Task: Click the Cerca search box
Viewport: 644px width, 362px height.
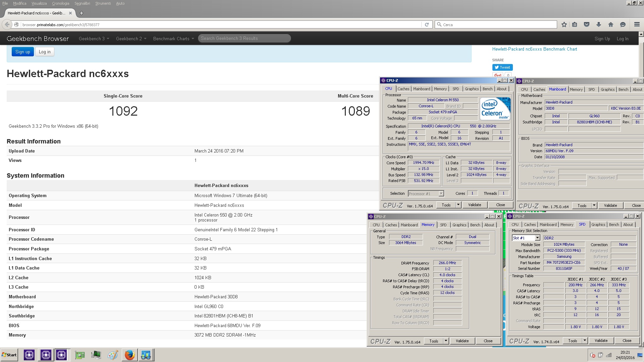Action: click(496, 24)
